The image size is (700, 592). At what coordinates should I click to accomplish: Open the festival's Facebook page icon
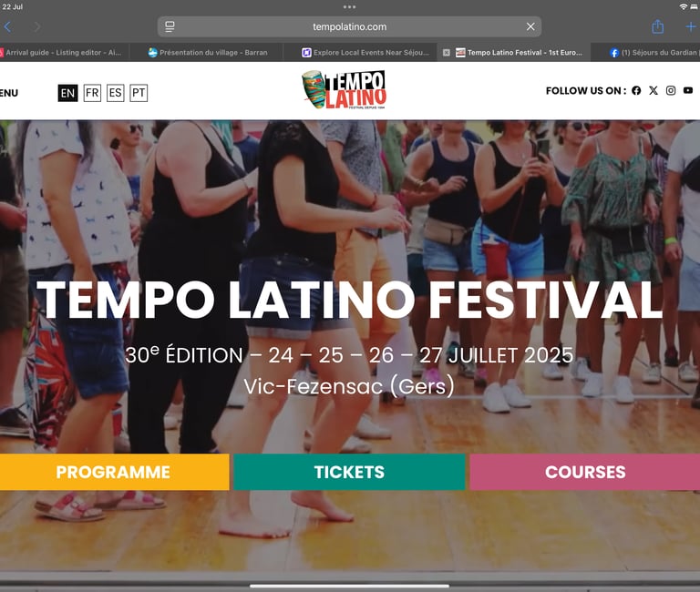point(636,90)
